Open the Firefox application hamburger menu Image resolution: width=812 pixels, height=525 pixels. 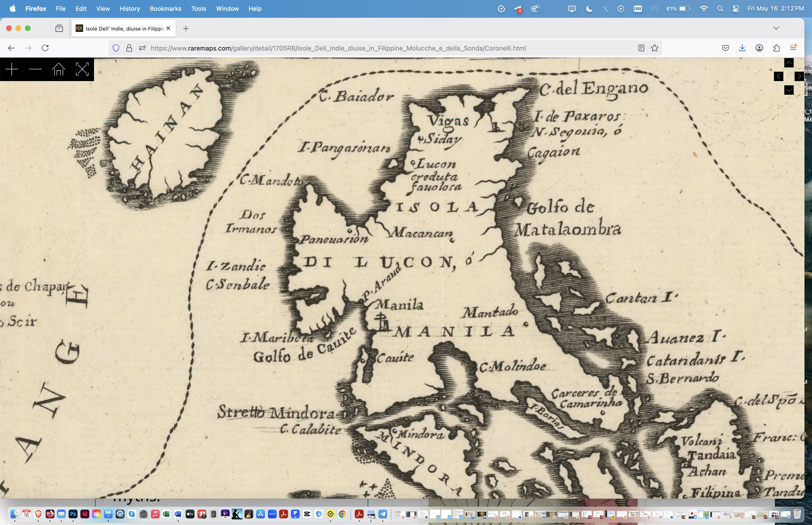coord(793,48)
